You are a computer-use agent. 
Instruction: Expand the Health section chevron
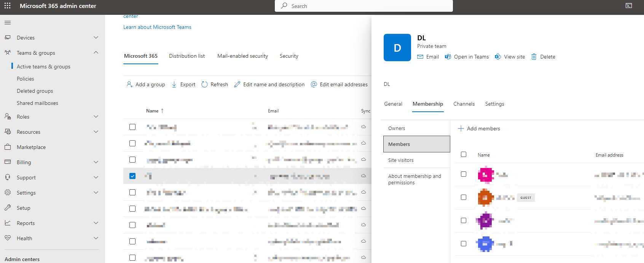tap(96, 238)
